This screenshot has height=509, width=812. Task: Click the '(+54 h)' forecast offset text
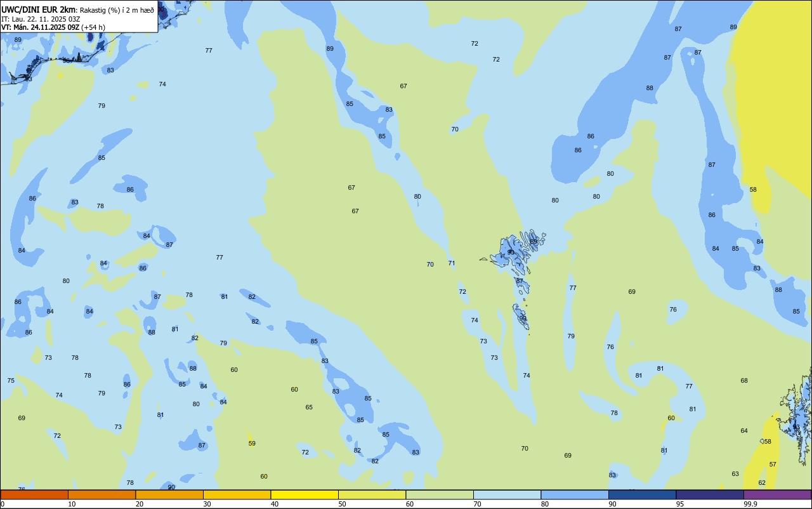point(93,27)
